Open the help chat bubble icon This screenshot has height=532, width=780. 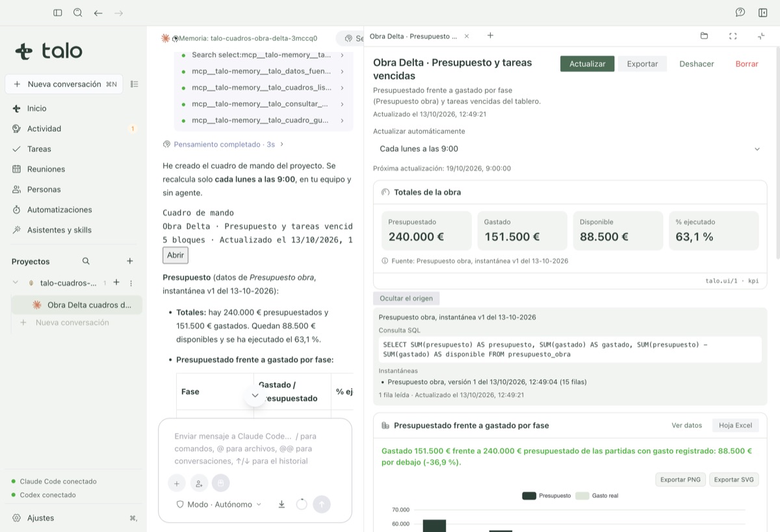[x=740, y=12]
